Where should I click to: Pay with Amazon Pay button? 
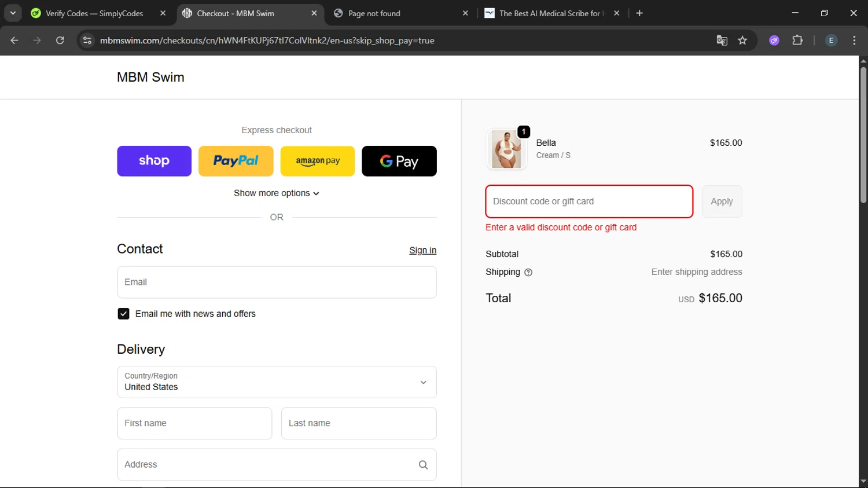pyautogui.click(x=318, y=161)
